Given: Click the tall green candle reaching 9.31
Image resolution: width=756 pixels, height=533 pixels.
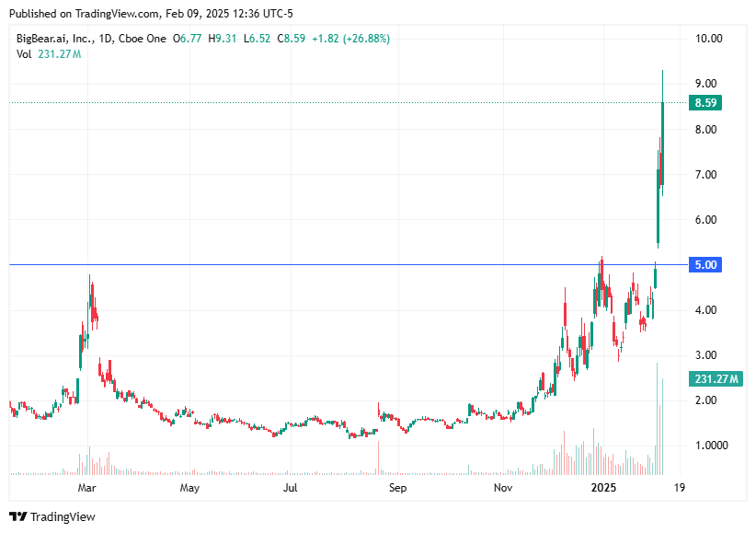Looking at the screenshot, I should click(x=663, y=144).
